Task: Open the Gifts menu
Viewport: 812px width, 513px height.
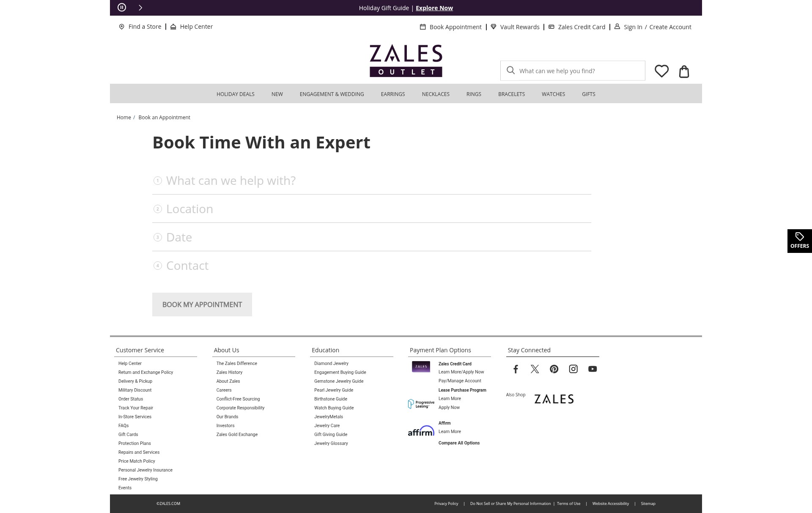Action: pyautogui.click(x=588, y=94)
